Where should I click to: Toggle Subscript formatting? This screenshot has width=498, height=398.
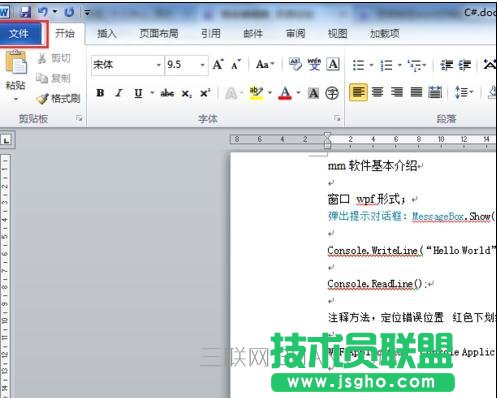(186, 93)
